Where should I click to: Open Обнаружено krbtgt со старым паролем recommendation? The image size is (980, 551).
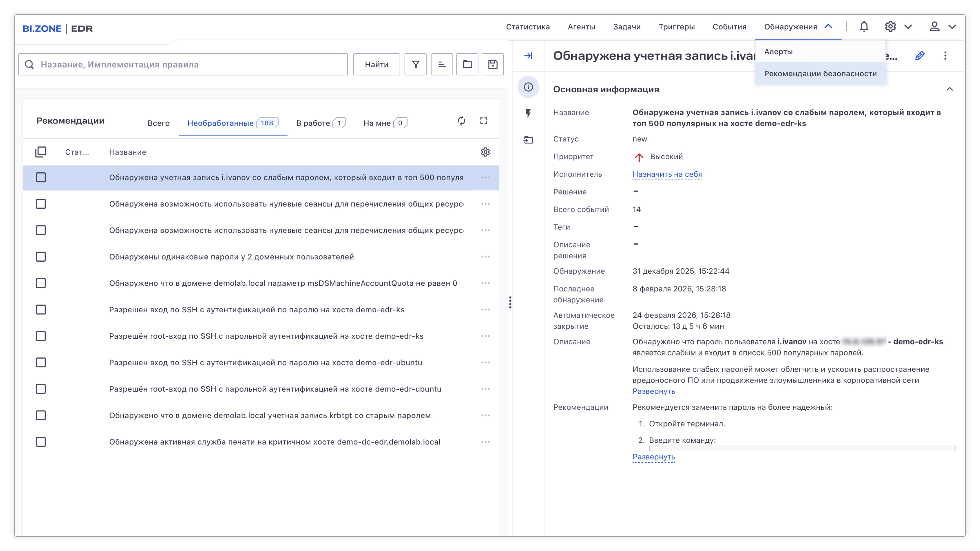[x=270, y=416]
